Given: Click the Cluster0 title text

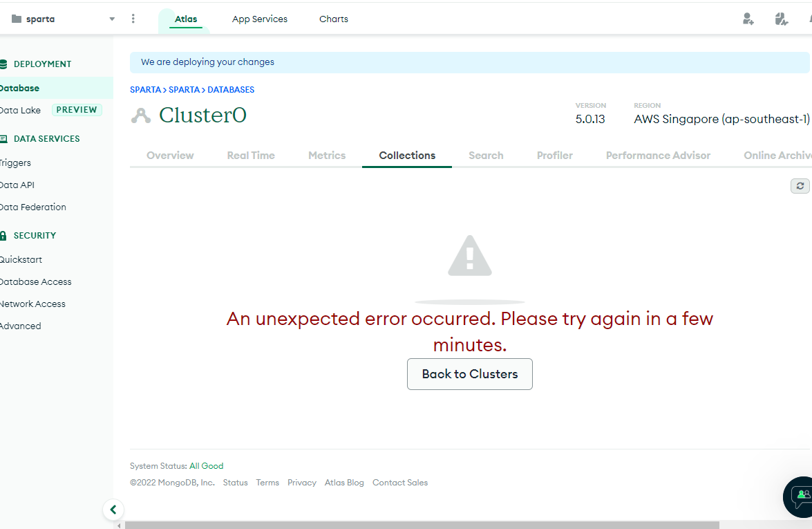Looking at the screenshot, I should point(202,115).
